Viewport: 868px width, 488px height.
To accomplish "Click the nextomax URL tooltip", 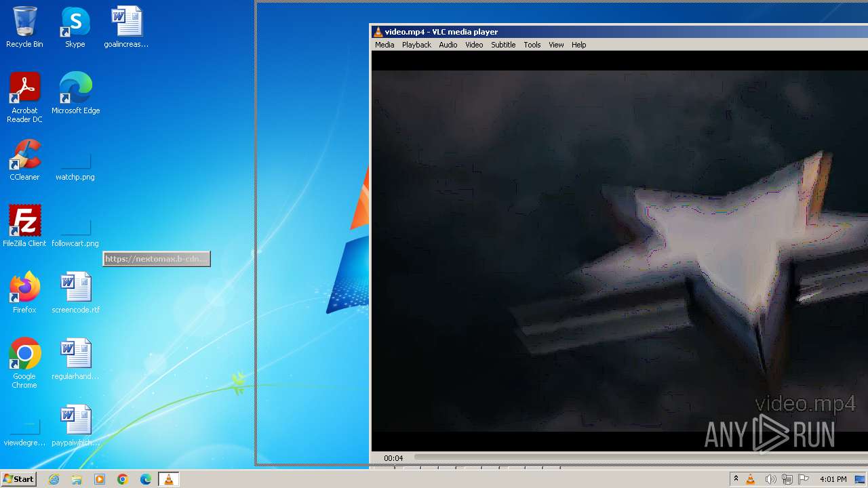I will tap(157, 259).
